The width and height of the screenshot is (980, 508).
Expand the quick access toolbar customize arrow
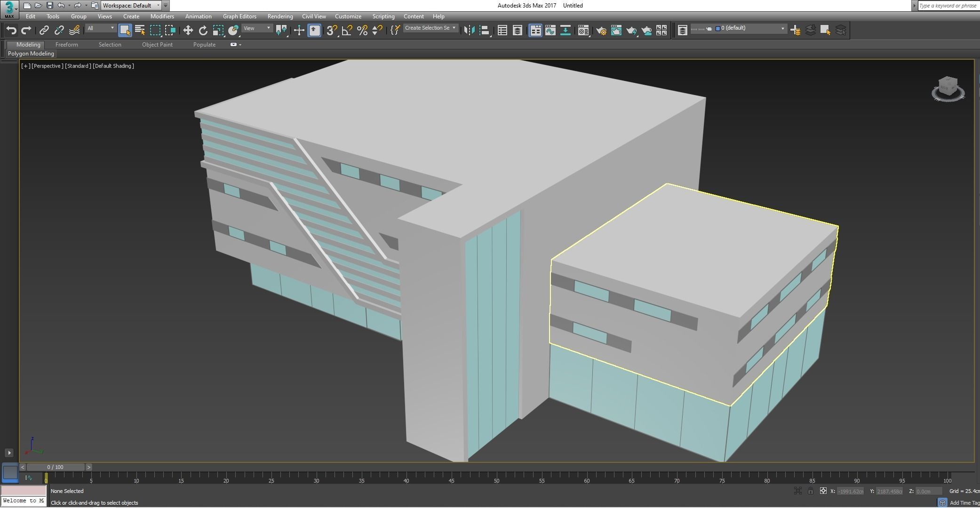[x=166, y=6]
